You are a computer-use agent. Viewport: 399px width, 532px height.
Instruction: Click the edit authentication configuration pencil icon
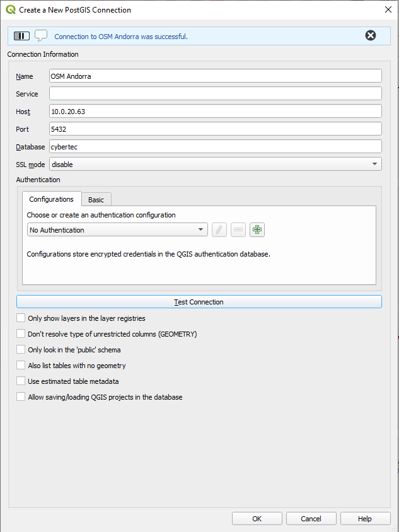pos(219,230)
